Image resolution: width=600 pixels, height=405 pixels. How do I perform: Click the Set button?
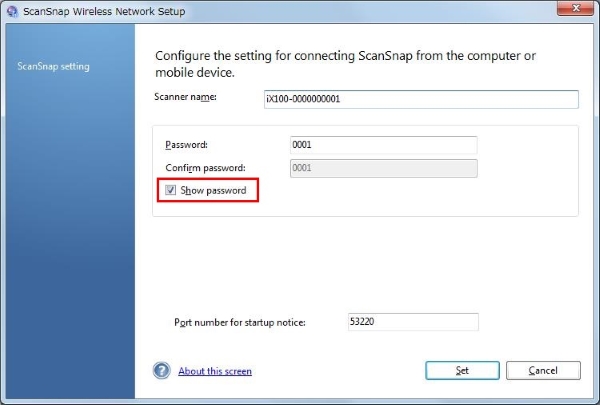(462, 370)
